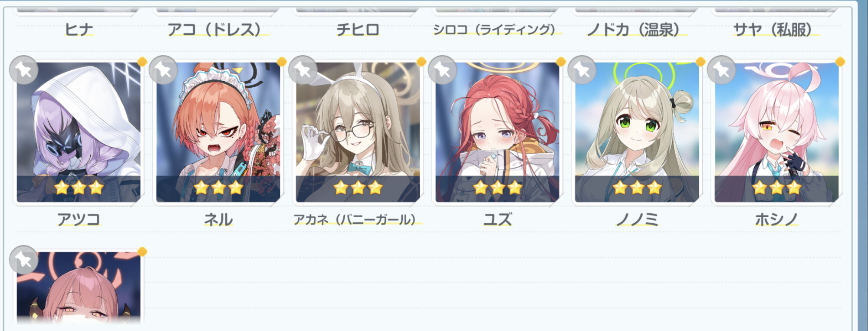Toggle the pin icon on アツコ's card
The height and width of the screenshot is (331, 868).
[x=24, y=70]
